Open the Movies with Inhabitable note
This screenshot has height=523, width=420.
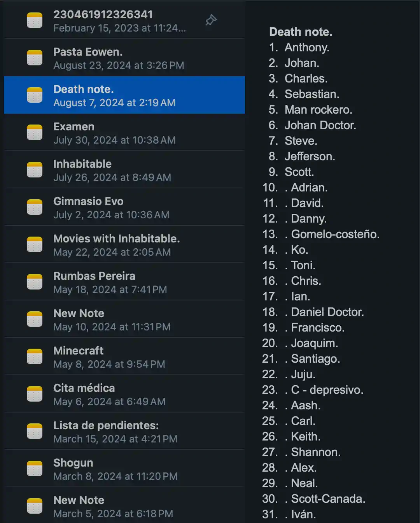pyautogui.click(x=117, y=245)
